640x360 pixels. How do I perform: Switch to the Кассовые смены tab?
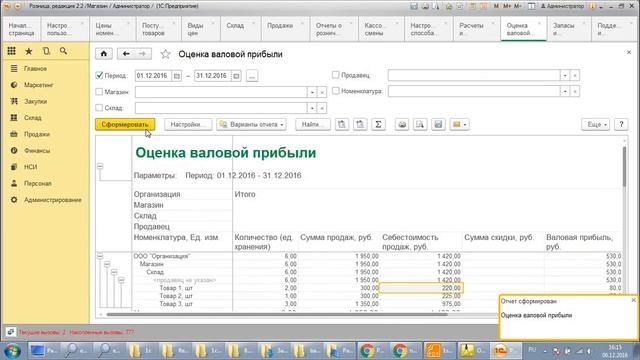380,29
